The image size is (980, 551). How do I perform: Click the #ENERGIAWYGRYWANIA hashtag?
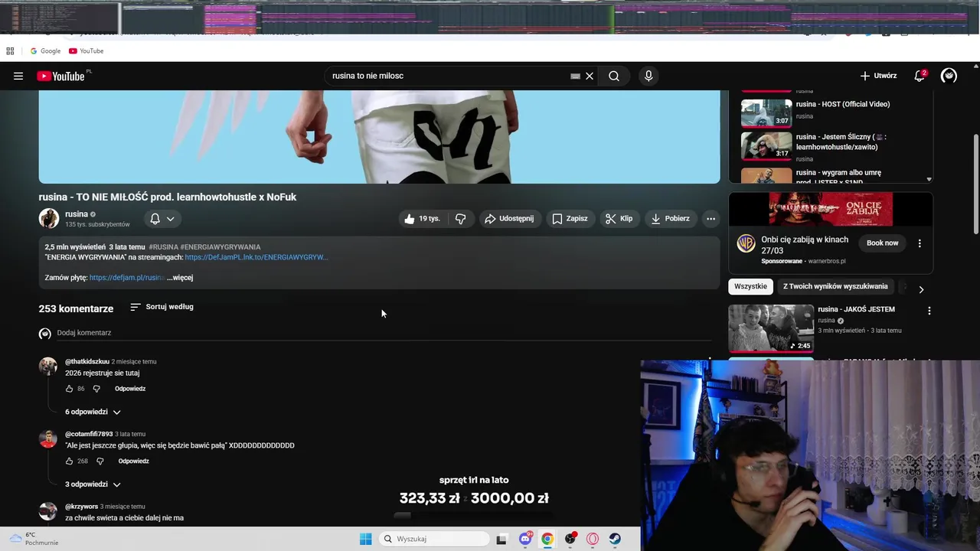220,247
